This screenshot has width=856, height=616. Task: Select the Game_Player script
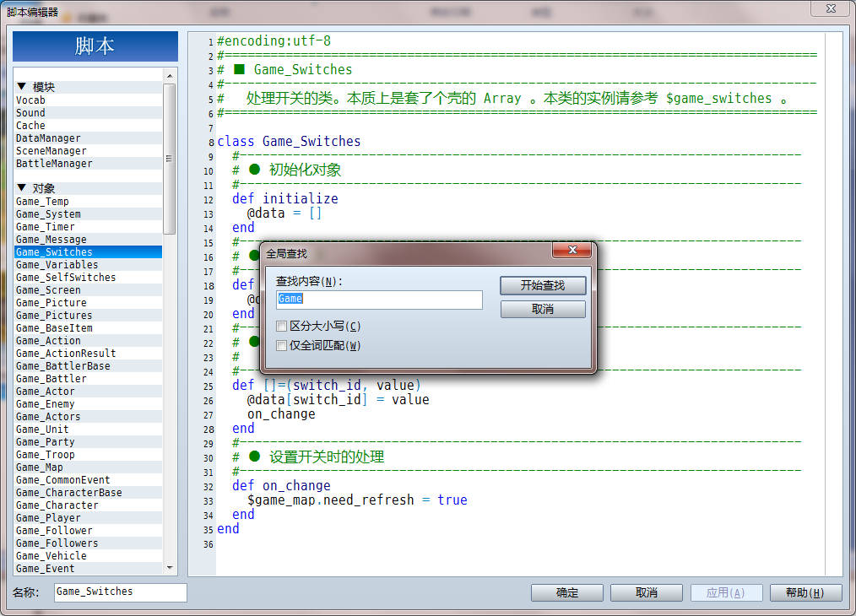point(89,518)
